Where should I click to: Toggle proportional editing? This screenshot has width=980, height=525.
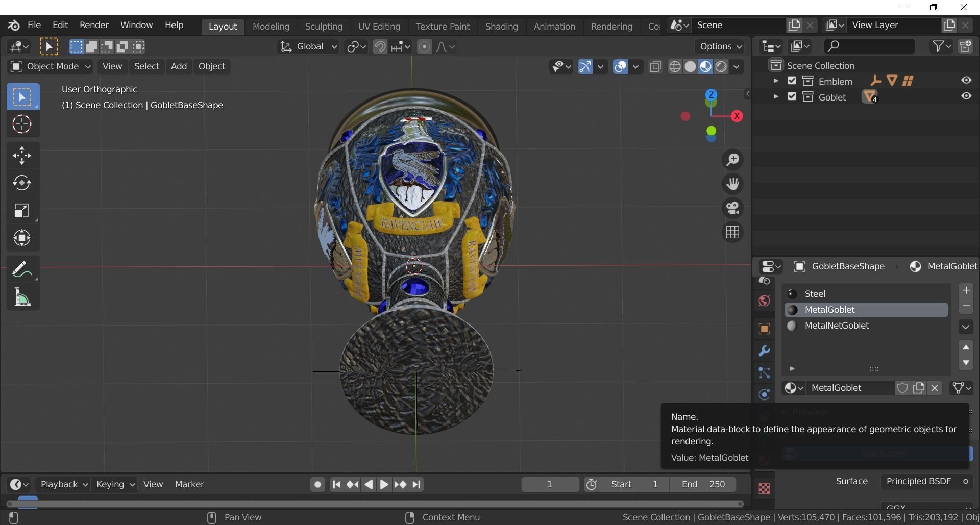[424, 47]
